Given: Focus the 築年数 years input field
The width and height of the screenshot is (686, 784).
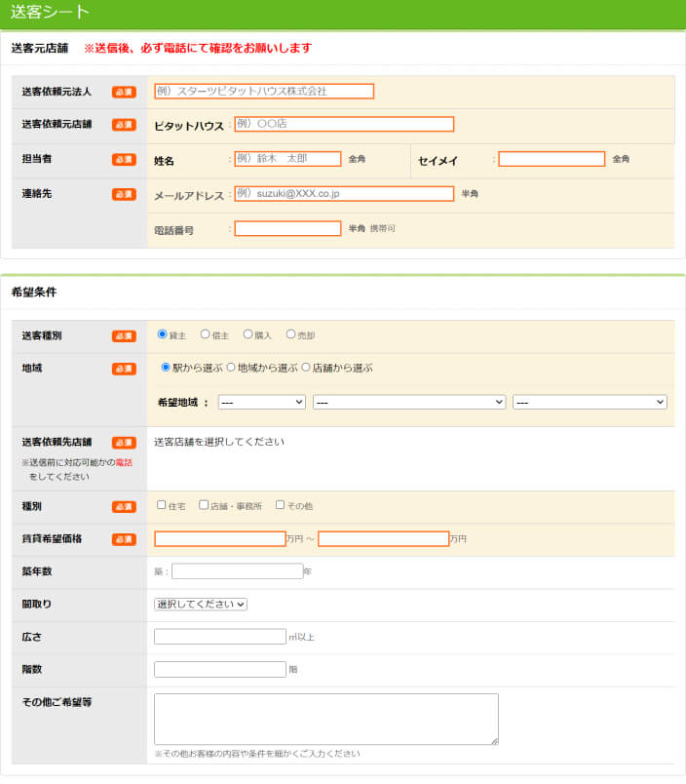Looking at the screenshot, I should click(238, 571).
